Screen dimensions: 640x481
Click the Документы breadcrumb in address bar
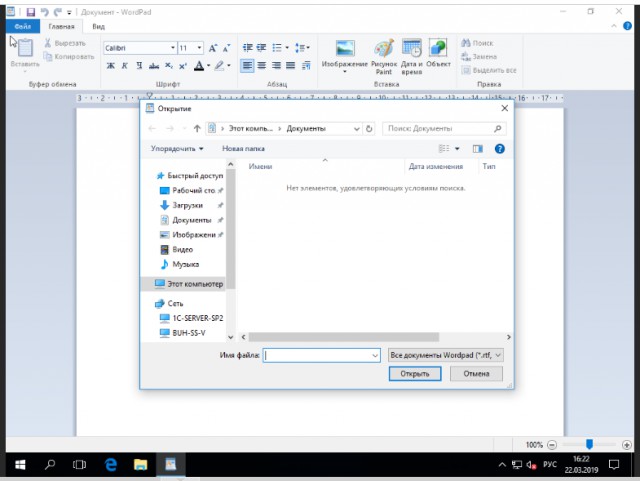306,129
